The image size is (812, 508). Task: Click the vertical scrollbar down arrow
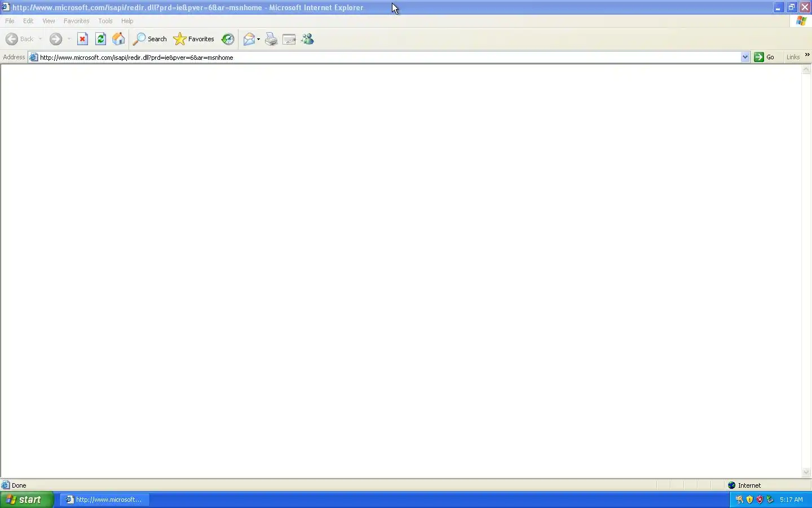pyautogui.click(x=806, y=472)
